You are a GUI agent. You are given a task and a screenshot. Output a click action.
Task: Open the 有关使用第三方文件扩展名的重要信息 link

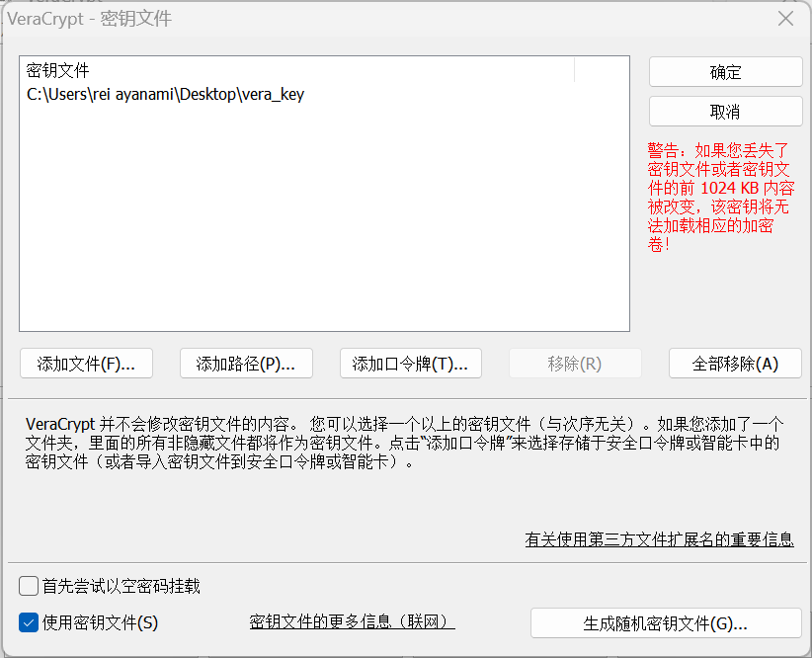point(659,539)
